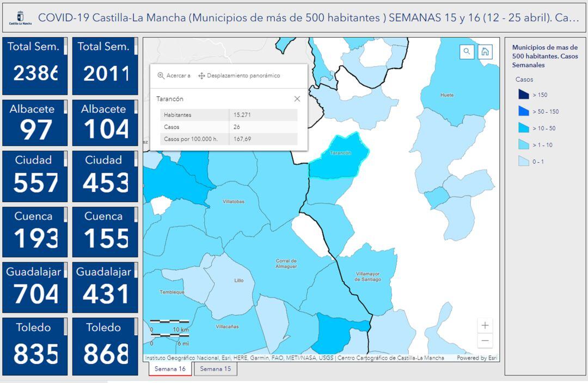Close the Tarancón popup with the X
Screen dimensions: 588x383
tap(297, 99)
